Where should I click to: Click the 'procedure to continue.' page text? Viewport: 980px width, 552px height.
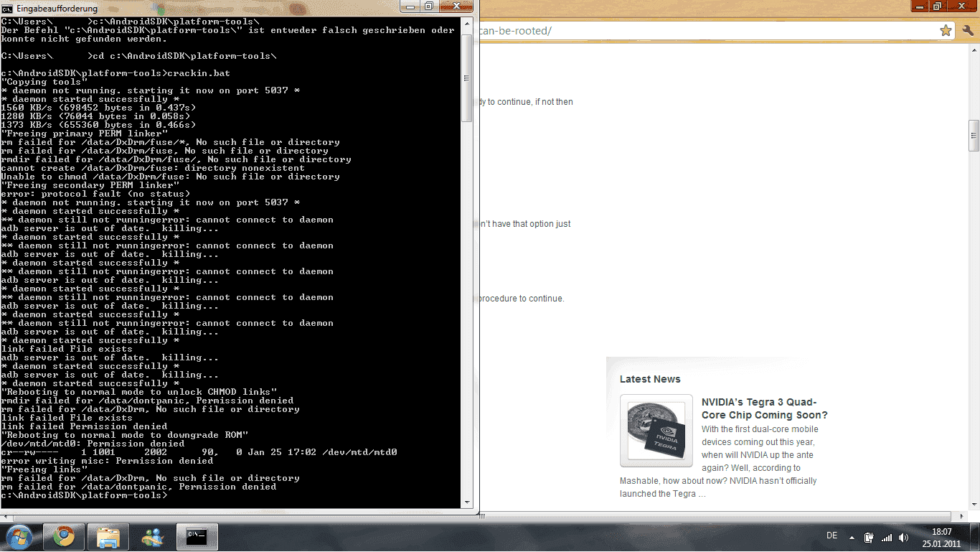521,299
